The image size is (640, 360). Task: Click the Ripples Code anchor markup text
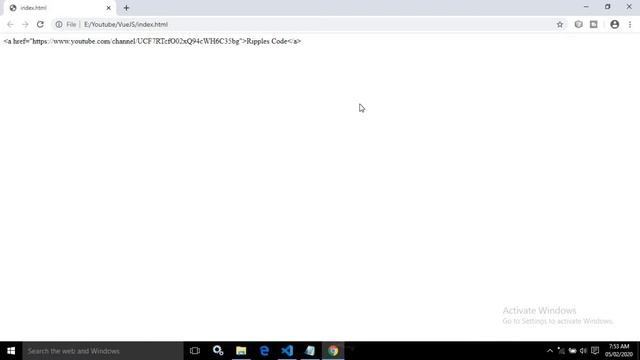(152, 41)
